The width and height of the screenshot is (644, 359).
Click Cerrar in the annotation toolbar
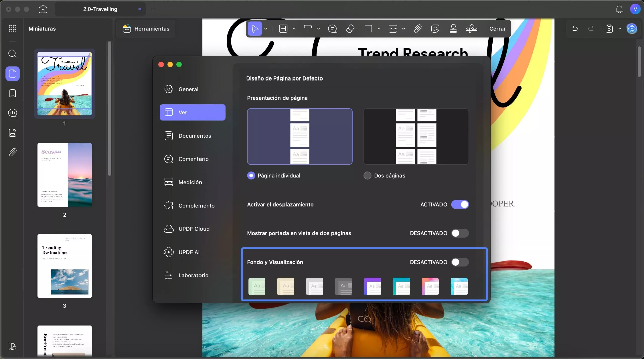coord(497,29)
